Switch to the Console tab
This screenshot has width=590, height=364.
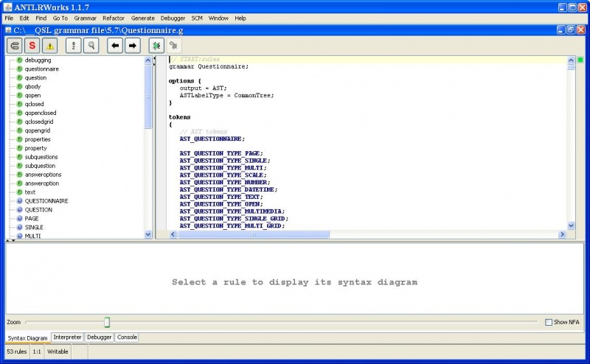tap(127, 337)
